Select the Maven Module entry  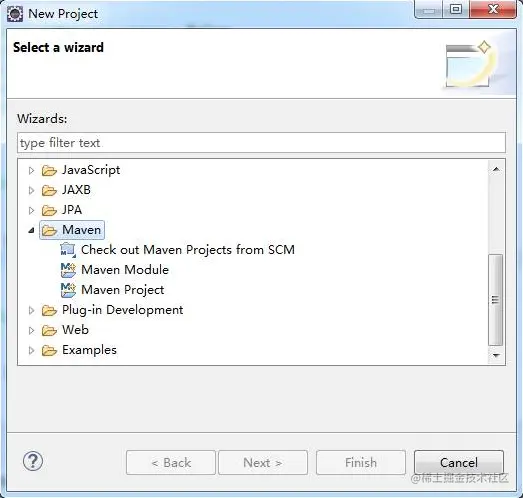tap(125, 270)
